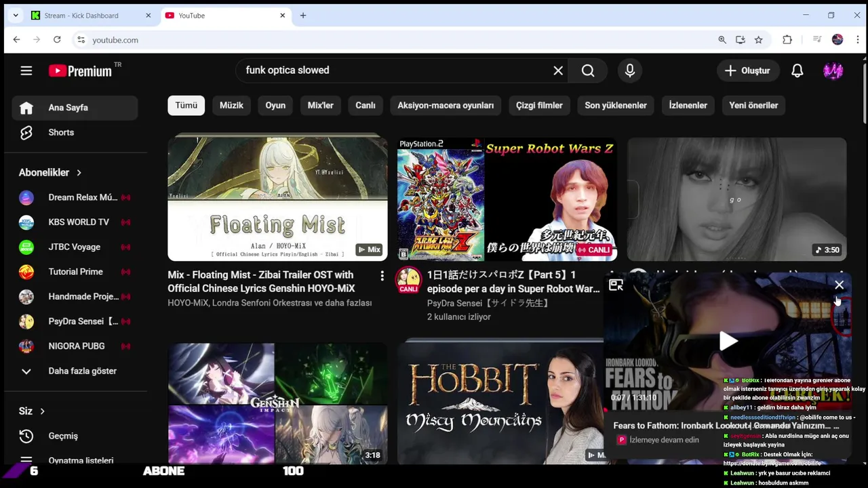Image resolution: width=868 pixels, height=488 pixels.
Task: Switch to Stream - Kick Dashboard tab
Action: pos(92,16)
